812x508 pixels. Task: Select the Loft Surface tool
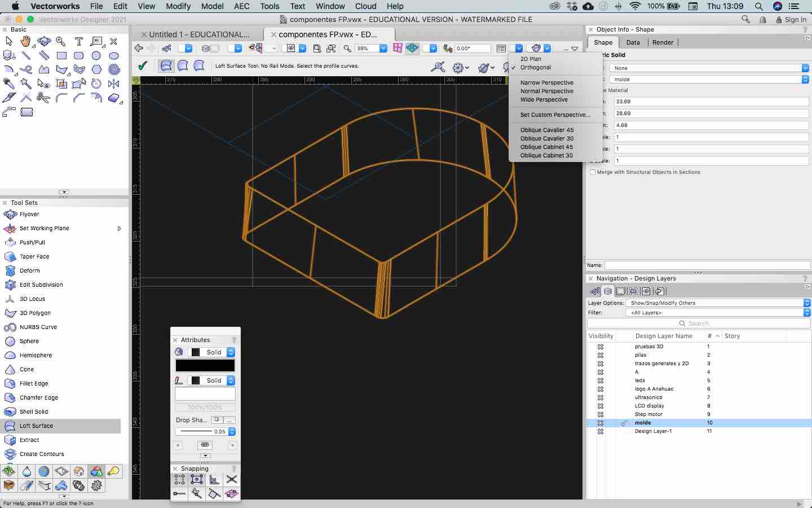[36, 426]
